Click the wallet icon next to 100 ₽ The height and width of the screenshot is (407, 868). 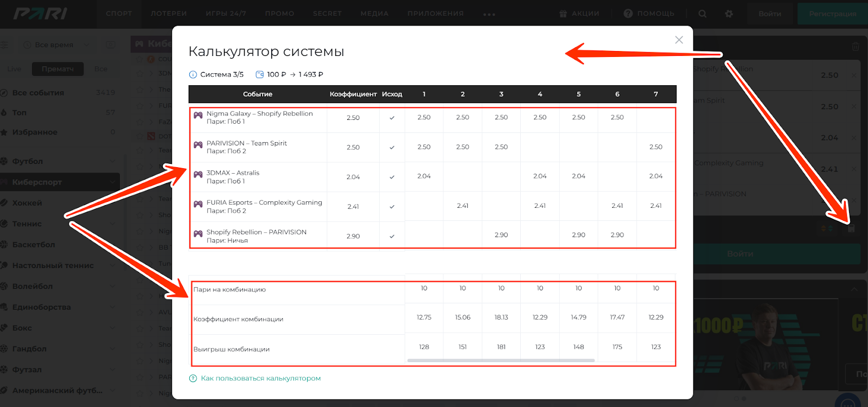(x=260, y=75)
